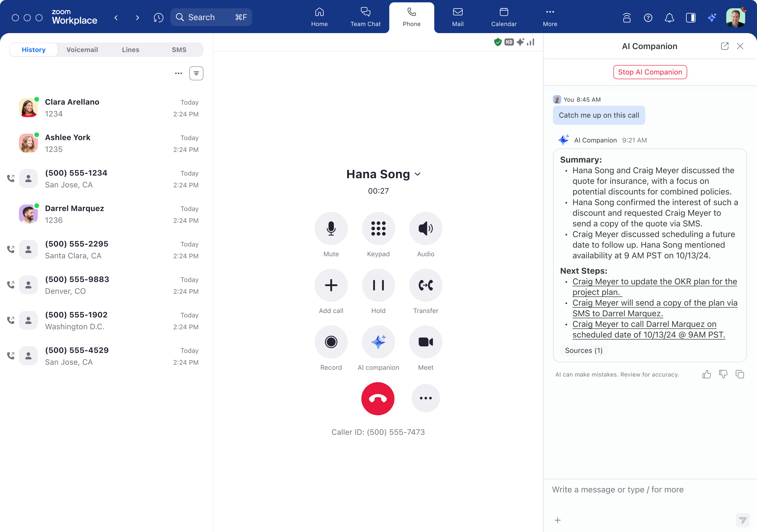
Task: Click the message input field
Action: pyautogui.click(x=649, y=489)
